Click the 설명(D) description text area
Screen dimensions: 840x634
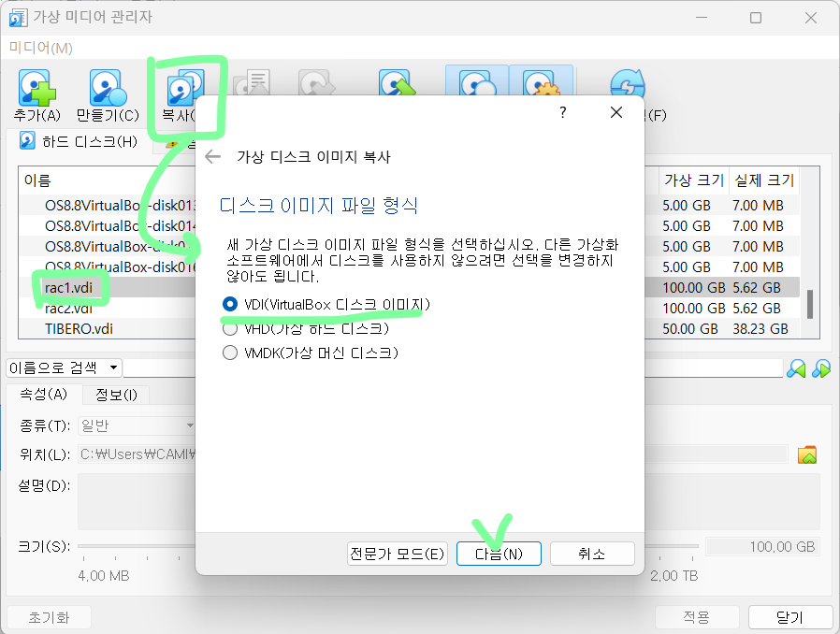449,501
